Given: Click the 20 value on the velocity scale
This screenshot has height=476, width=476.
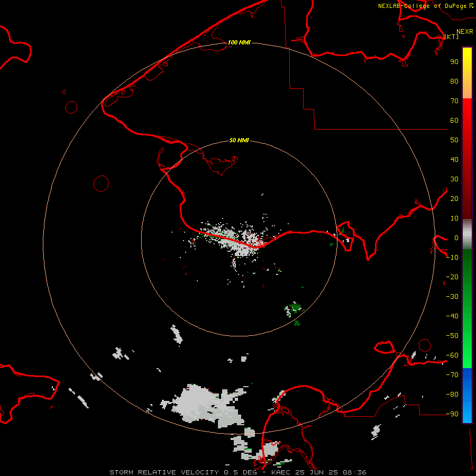Looking at the screenshot, I should pyautogui.click(x=454, y=199).
